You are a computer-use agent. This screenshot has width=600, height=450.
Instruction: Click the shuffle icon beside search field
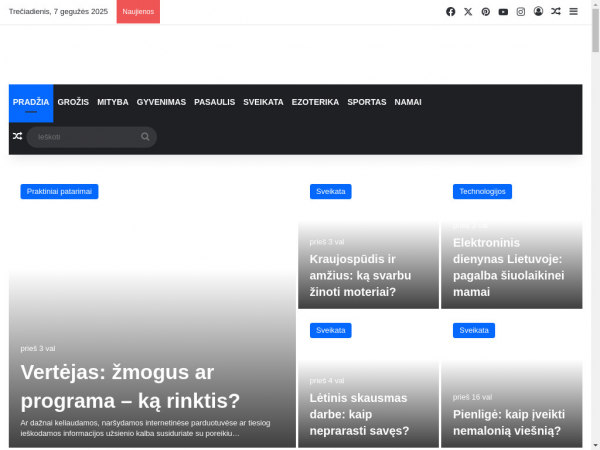(x=17, y=136)
